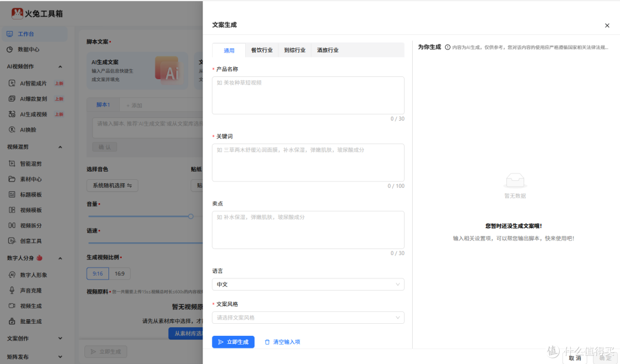The height and width of the screenshot is (364, 620).
Task: Focus the 产品名称 input field
Action: click(308, 95)
